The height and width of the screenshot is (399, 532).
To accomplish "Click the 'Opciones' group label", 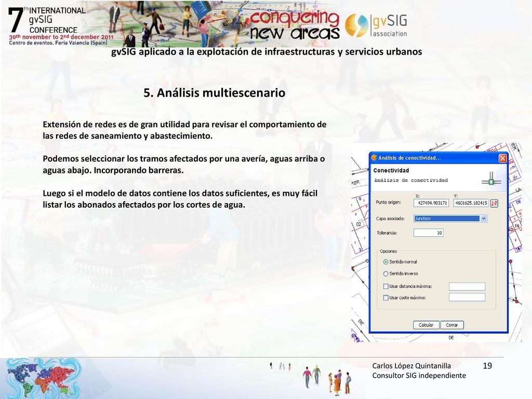I will pos(388,251).
